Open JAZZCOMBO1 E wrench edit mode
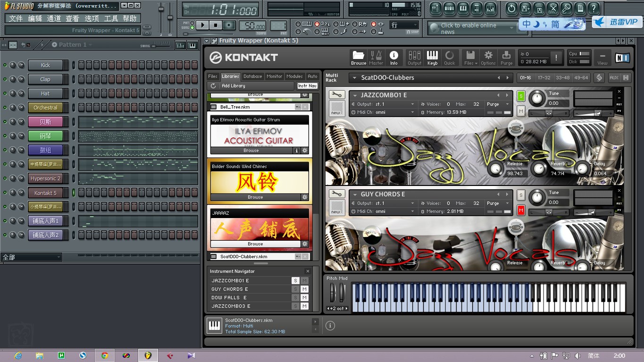The height and width of the screenshot is (362, 644). coord(336,95)
